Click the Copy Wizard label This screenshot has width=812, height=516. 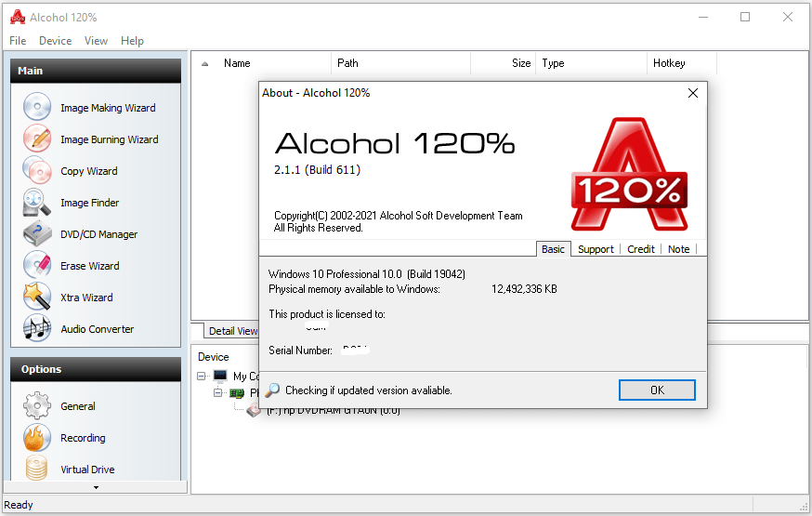tap(88, 171)
